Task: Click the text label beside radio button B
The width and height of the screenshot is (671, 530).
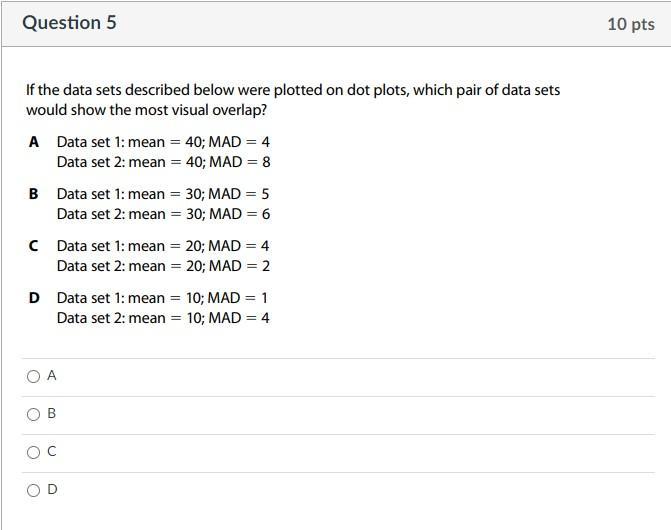Action: coord(52,413)
